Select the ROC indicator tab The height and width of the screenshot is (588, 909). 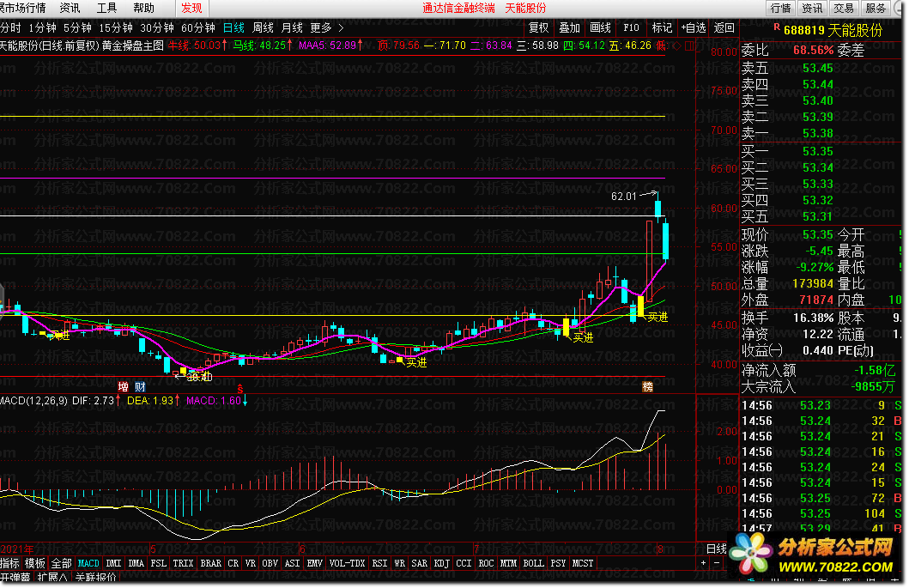[487, 563]
